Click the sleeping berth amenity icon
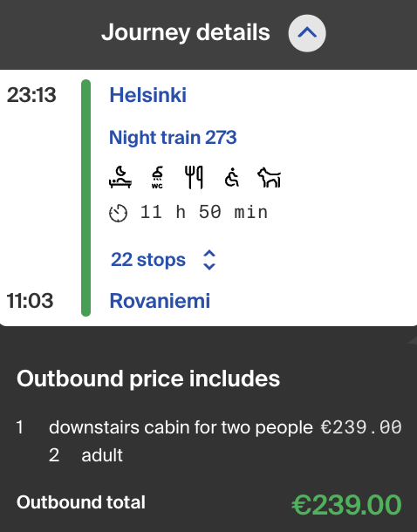Viewport: 417px width, 532px height. coord(120,177)
